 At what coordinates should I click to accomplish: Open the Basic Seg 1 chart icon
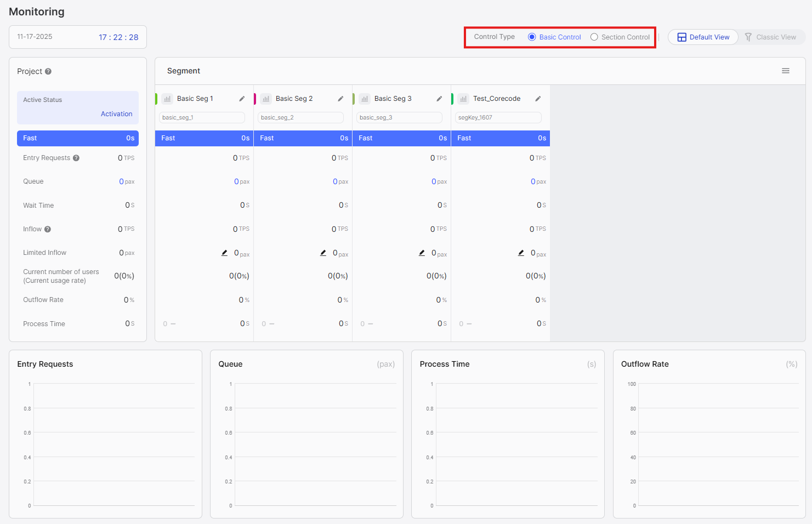167,98
